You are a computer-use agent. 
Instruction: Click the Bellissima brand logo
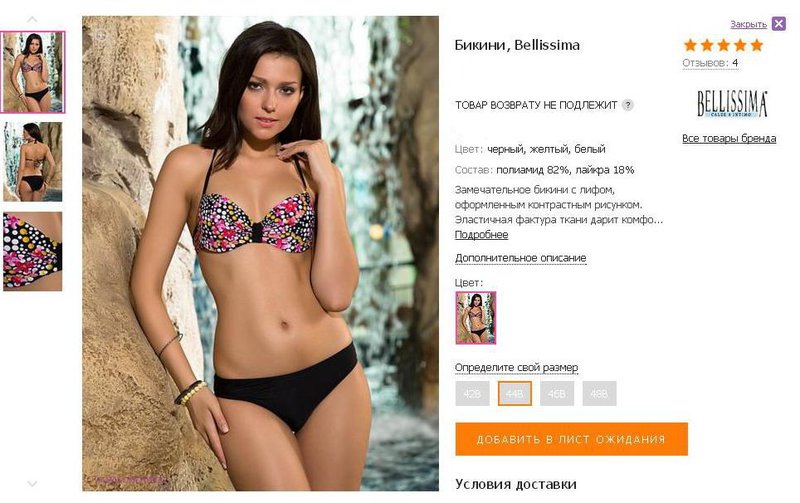pos(732,104)
